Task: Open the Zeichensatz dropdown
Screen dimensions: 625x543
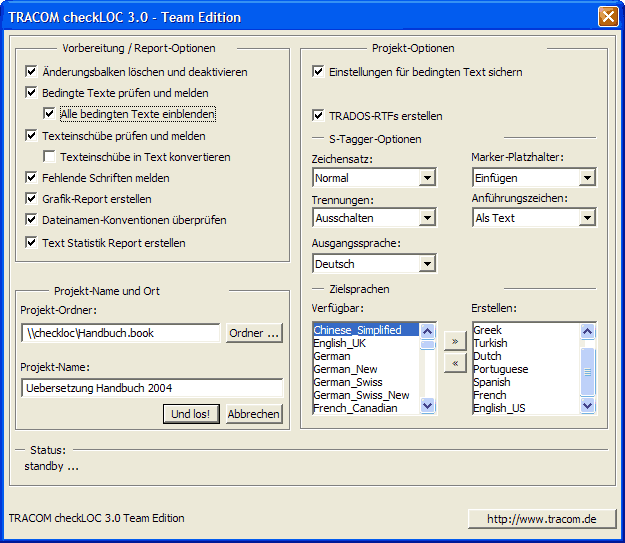Action: 427,178
